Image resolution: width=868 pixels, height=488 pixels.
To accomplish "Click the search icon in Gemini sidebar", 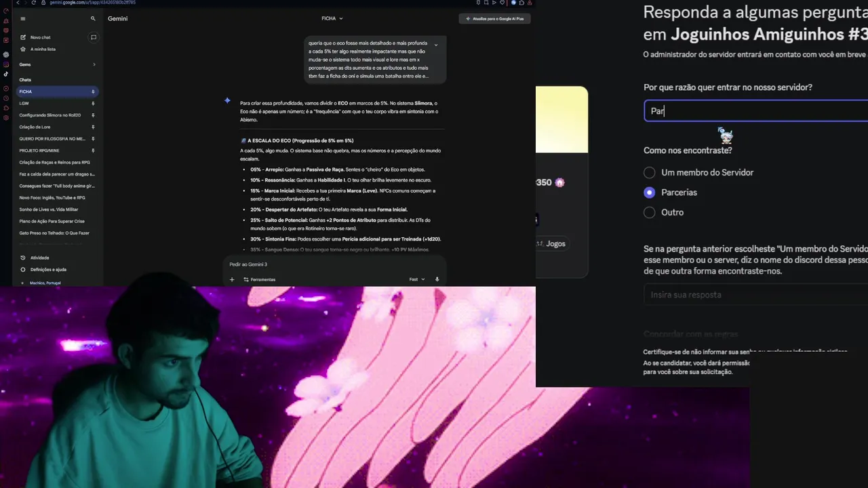I will point(93,18).
